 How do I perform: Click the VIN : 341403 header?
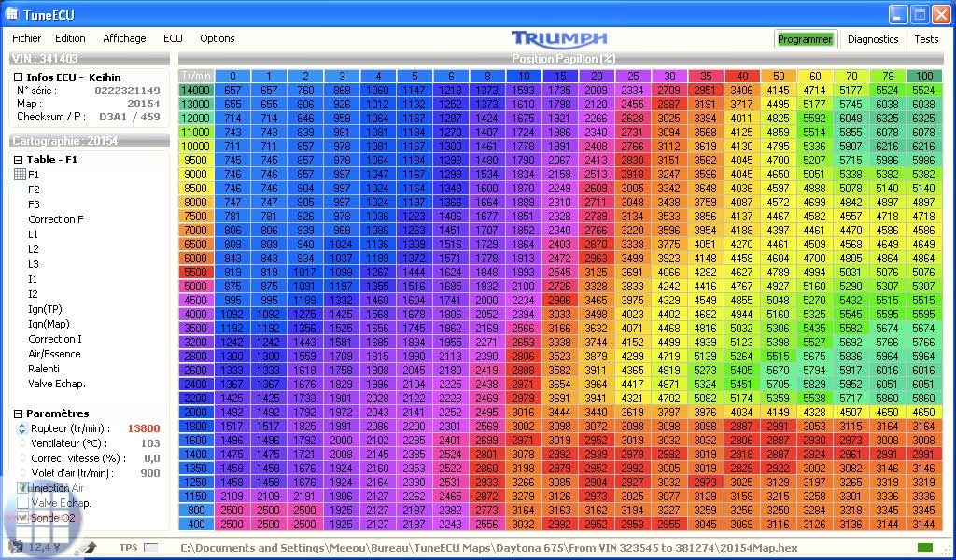90,59
